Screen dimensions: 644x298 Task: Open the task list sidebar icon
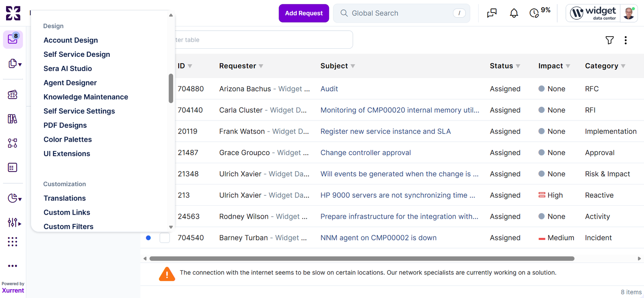[x=12, y=167]
